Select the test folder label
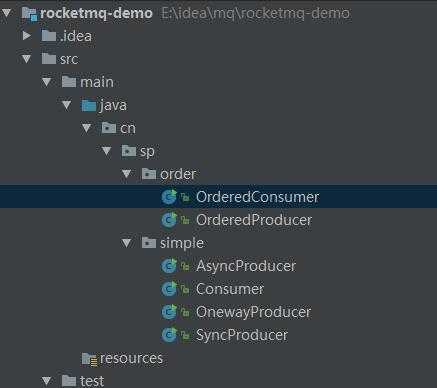 coord(92,381)
